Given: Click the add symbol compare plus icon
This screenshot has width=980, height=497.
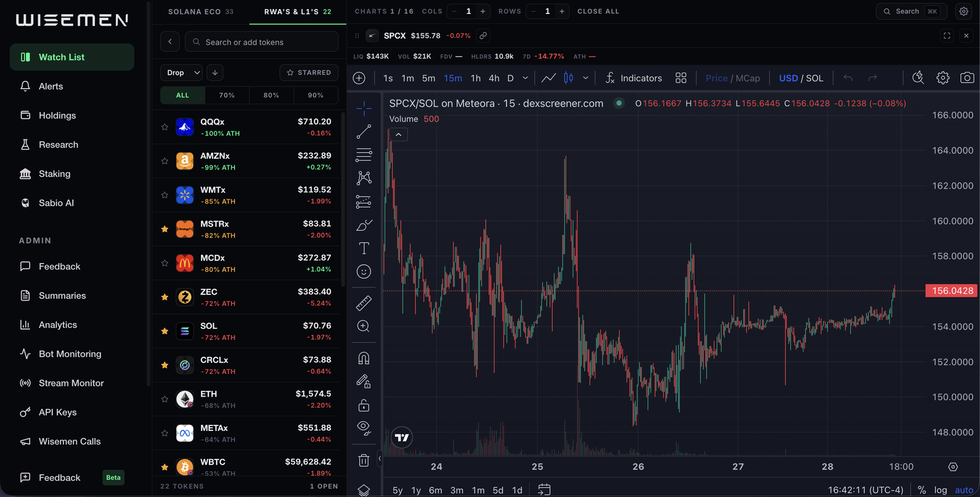Looking at the screenshot, I should pyautogui.click(x=360, y=78).
